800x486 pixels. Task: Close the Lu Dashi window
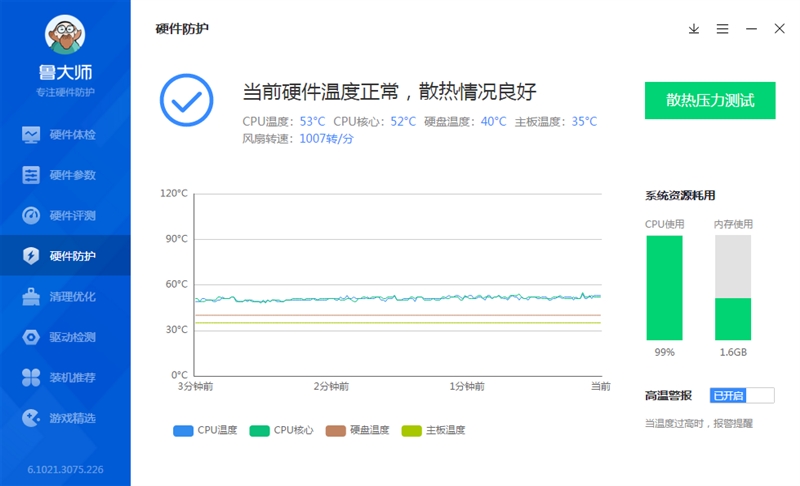click(x=780, y=29)
